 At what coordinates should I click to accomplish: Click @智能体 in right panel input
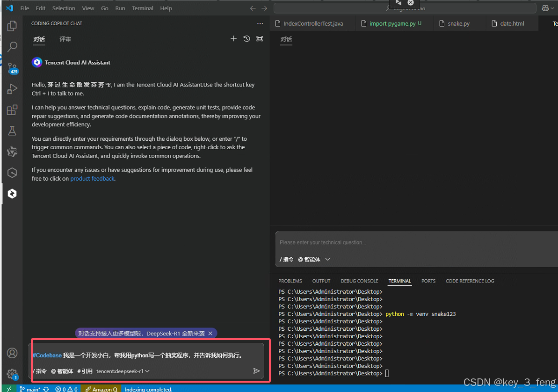309,259
